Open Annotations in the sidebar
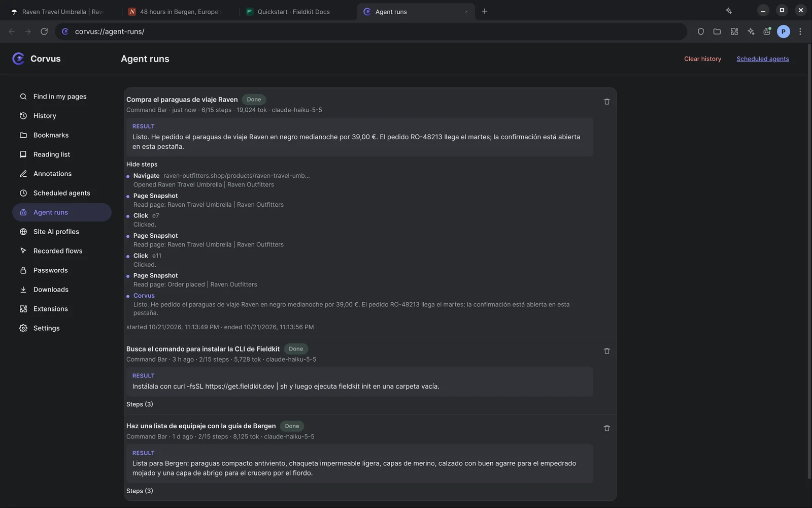The image size is (812, 508). click(62, 174)
